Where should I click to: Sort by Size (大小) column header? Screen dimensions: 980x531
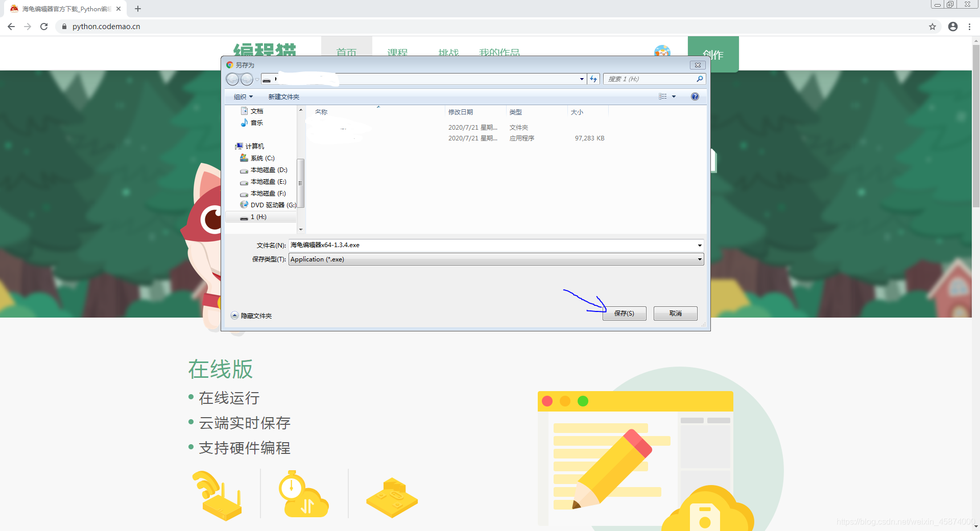[x=588, y=112]
